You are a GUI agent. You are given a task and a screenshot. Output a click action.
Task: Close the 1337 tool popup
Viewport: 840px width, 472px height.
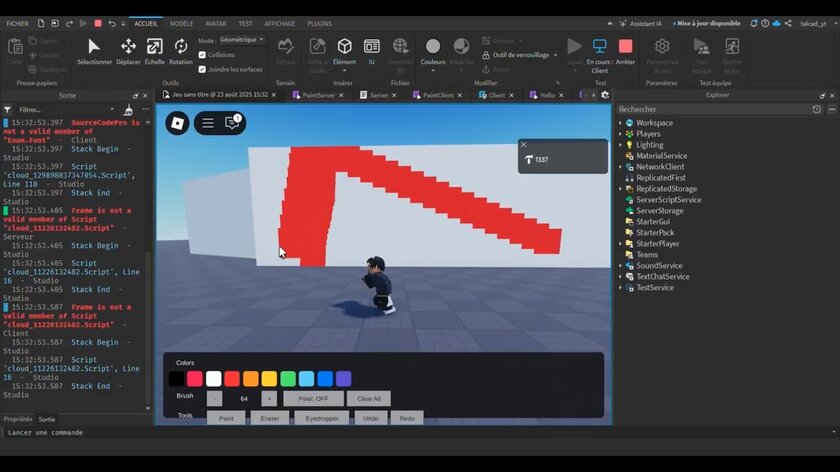coord(524,145)
